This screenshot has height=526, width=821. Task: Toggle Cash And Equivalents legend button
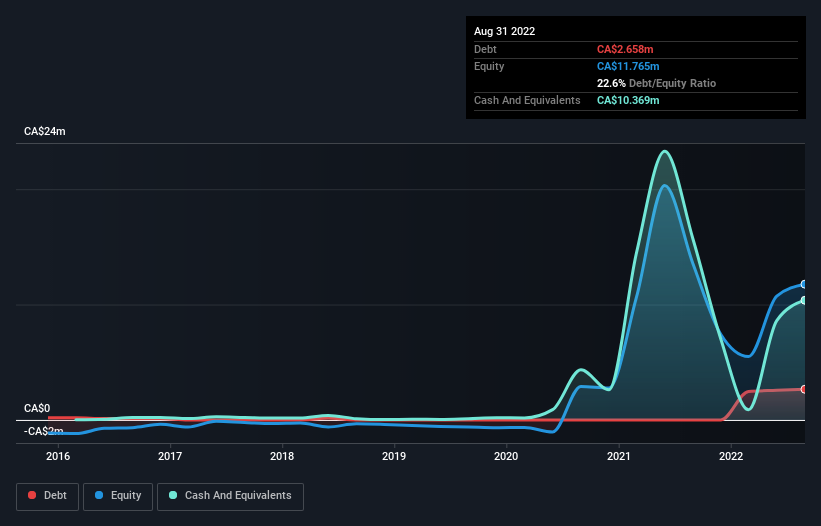(x=230, y=496)
